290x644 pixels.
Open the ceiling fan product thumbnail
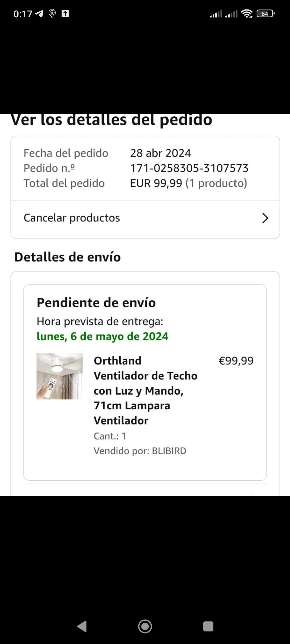pos(60,376)
